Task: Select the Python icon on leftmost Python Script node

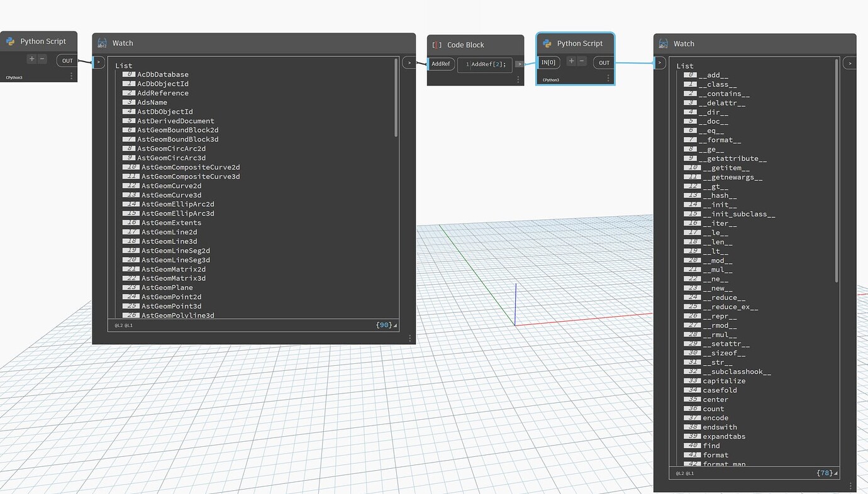Action: coord(11,41)
